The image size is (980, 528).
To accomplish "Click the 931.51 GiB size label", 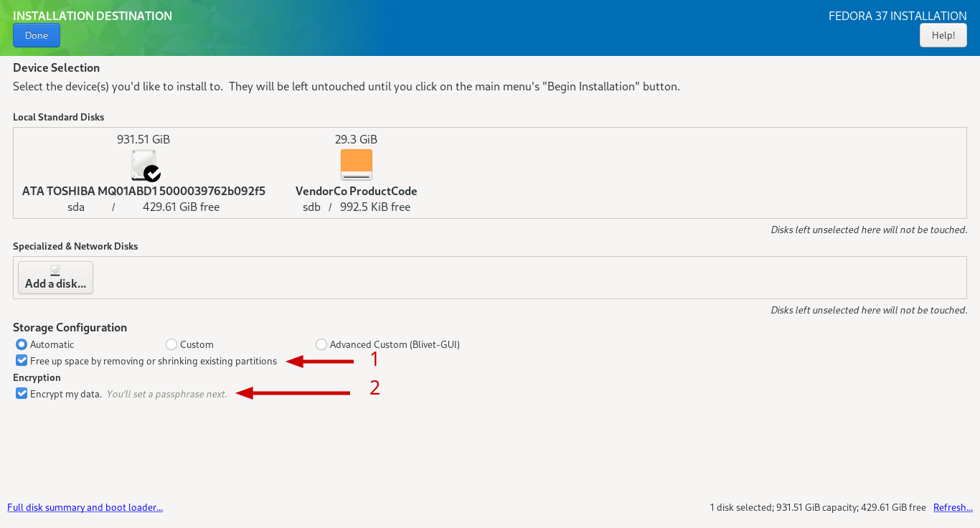I will (143, 139).
